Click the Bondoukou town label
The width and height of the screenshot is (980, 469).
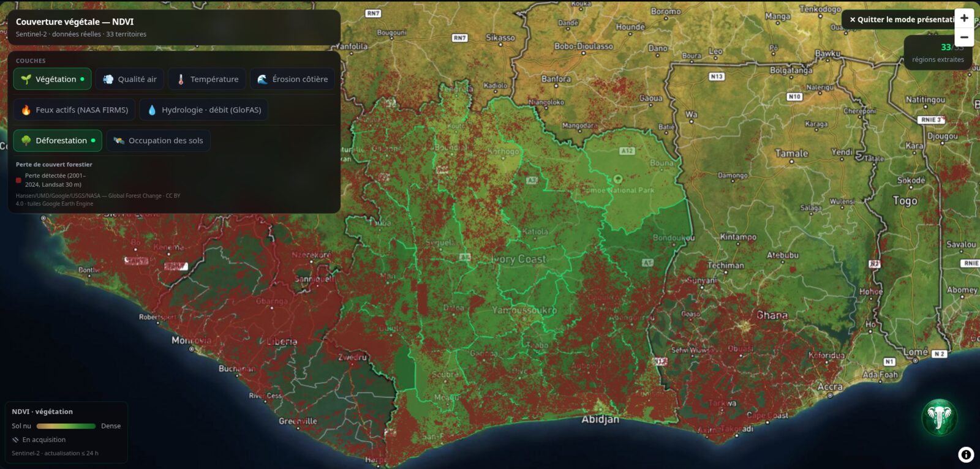(x=674, y=238)
